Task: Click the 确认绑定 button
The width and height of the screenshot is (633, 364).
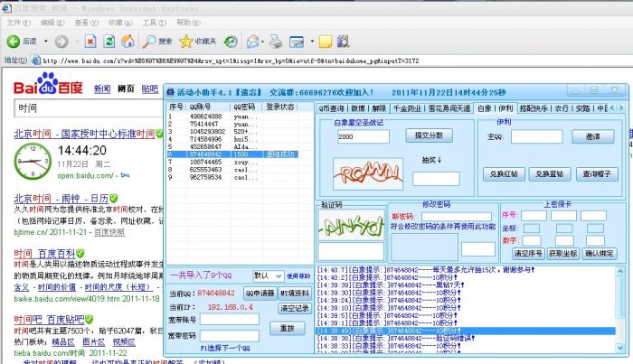Action: (599, 253)
